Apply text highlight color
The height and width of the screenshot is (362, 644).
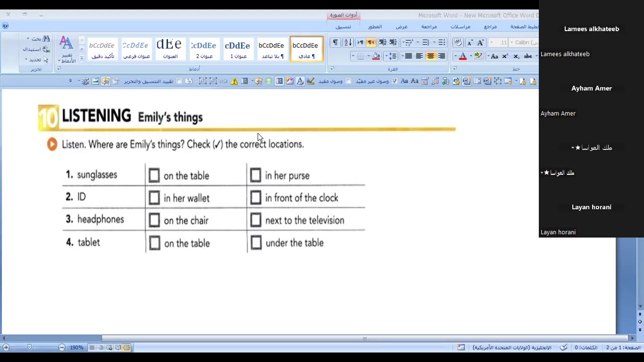pyautogui.click(x=478, y=56)
